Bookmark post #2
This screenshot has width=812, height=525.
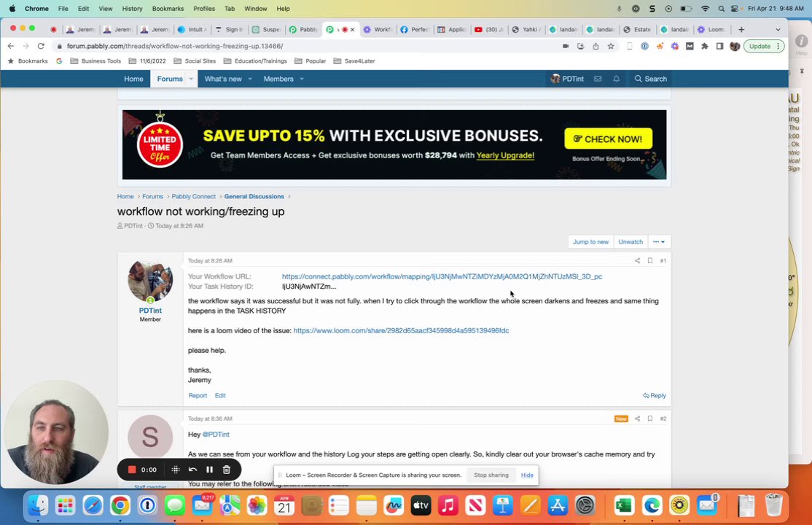[x=650, y=419]
